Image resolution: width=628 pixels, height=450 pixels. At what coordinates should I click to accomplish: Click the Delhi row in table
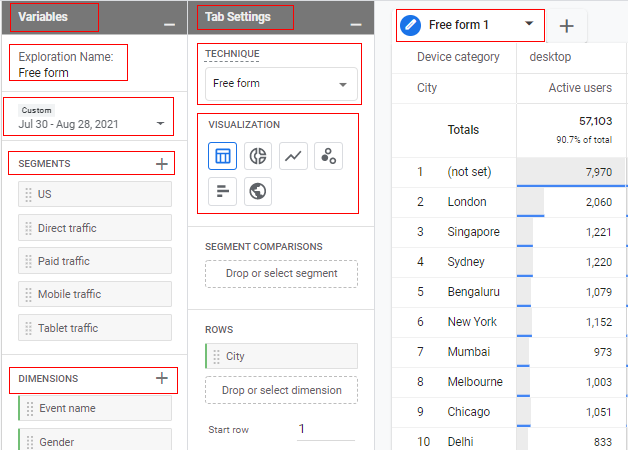point(509,440)
